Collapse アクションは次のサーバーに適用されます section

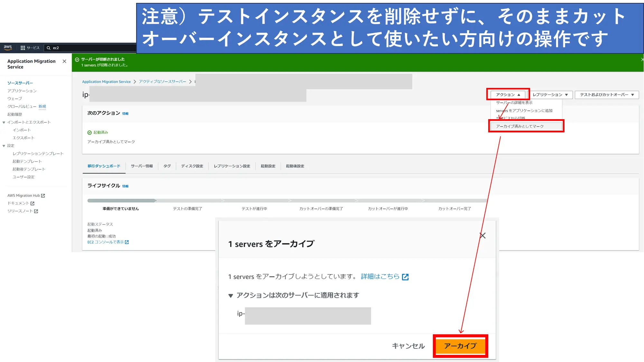coord(231,296)
